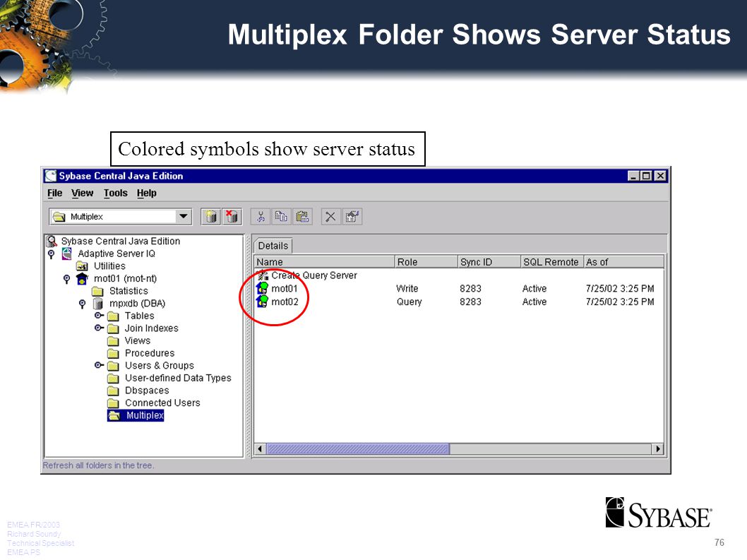Expand the Users & Groups tree node
This screenshot has width=747, height=560.
(99, 365)
